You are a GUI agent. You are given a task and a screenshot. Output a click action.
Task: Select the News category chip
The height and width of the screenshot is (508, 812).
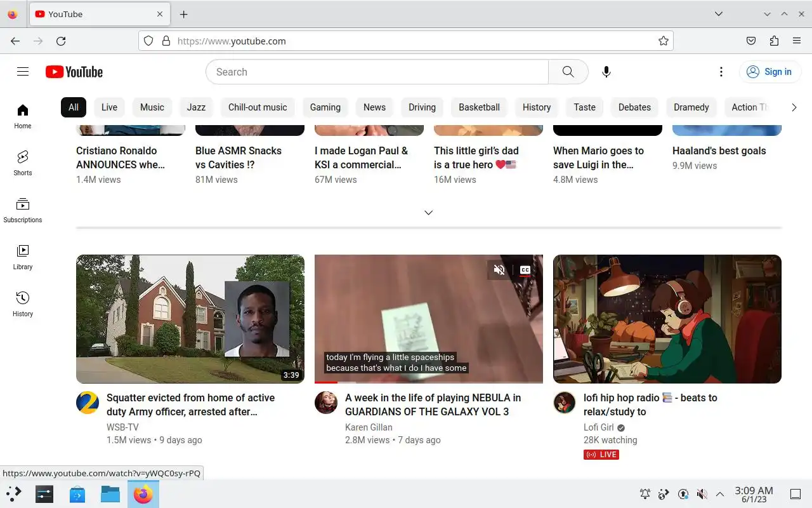coord(374,107)
